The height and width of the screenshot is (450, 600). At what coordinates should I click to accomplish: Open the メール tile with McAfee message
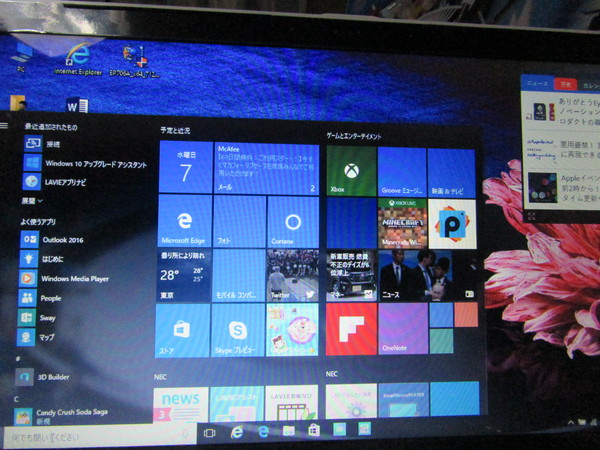coord(267,169)
